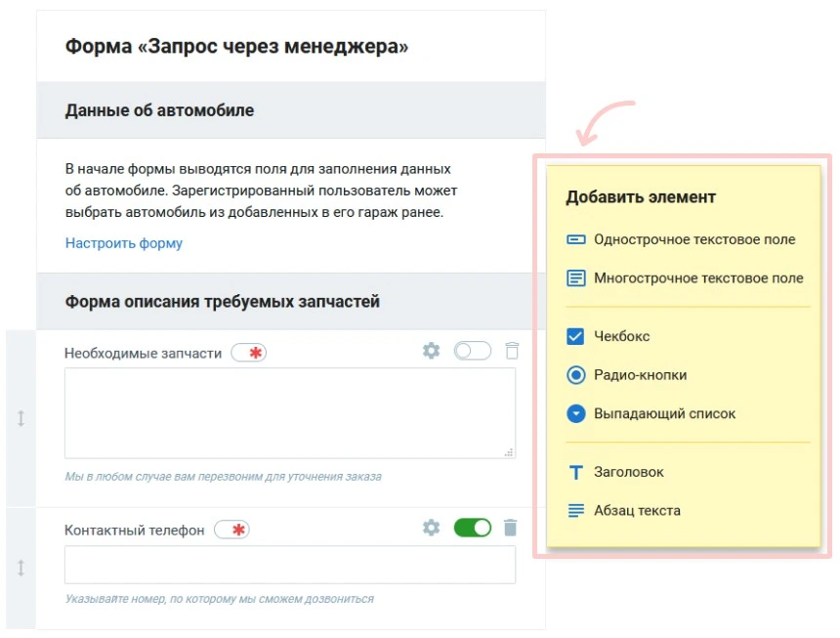The width and height of the screenshot is (840, 638).
Task: Delete the Необходимые запчасти field
Action: point(512,350)
